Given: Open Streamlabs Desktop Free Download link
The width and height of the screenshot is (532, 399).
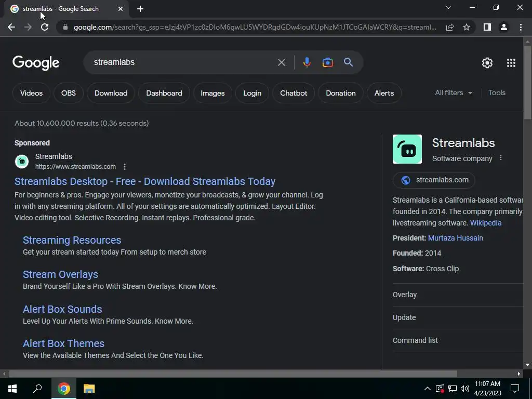Looking at the screenshot, I should [x=145, y=181].
